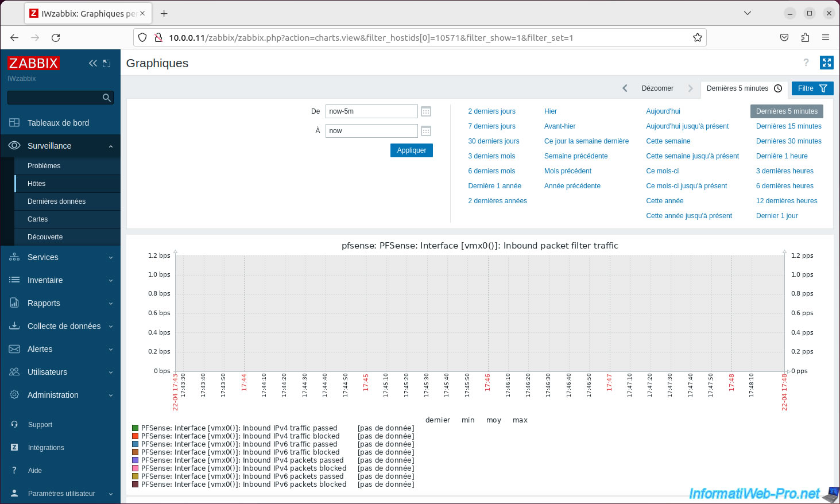Select the Dernières 5 minutes time tab
The width and height of the screenshot is (840, 504).
coord(744,88)
